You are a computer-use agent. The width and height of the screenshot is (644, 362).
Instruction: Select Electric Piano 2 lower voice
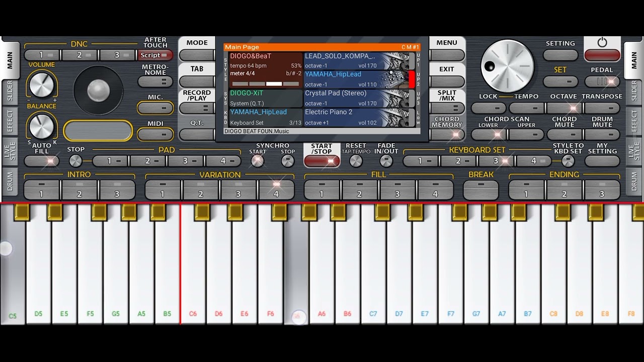point(359,117)
